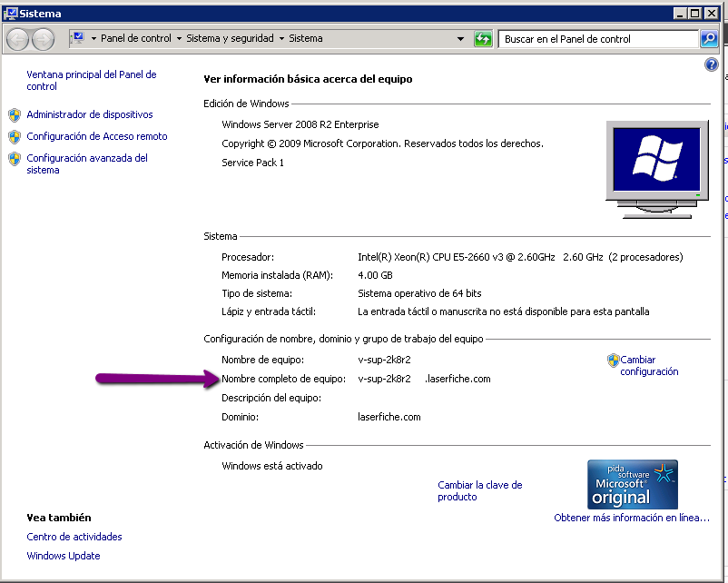Click the Windows logo monitor image

click(x=657, y=170)
